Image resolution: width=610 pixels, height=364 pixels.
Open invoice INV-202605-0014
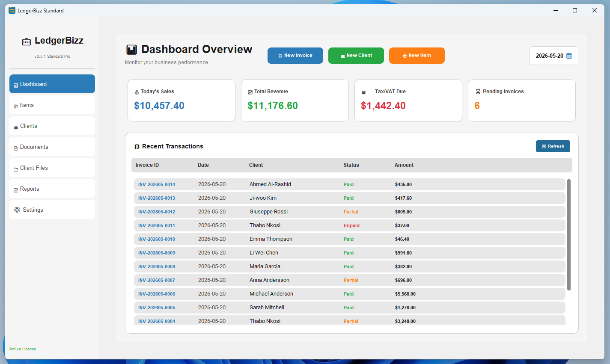coord(157,185)
